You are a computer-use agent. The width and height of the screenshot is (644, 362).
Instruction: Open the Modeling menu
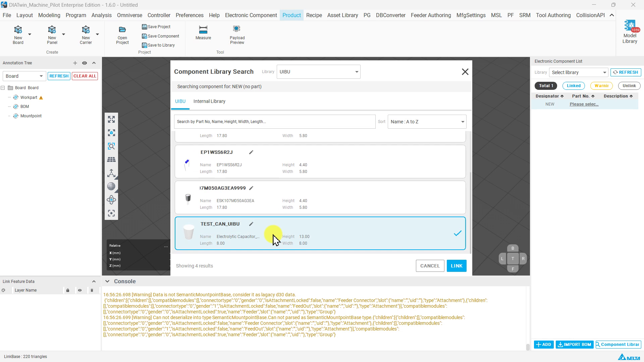click(49, 15)
